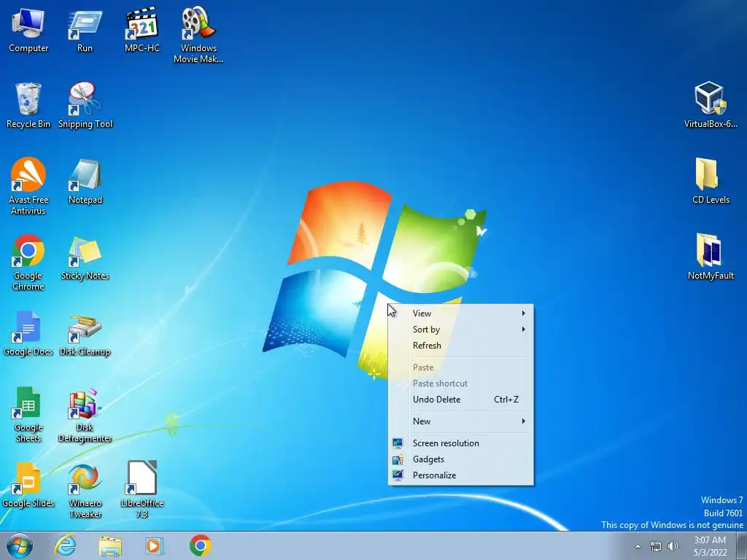
Task: Select the Google Sheets desktop icon
Action: 28,415
